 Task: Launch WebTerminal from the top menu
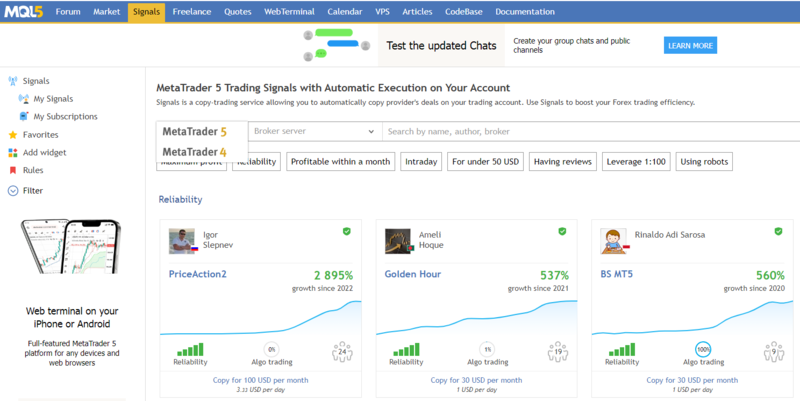289,12
